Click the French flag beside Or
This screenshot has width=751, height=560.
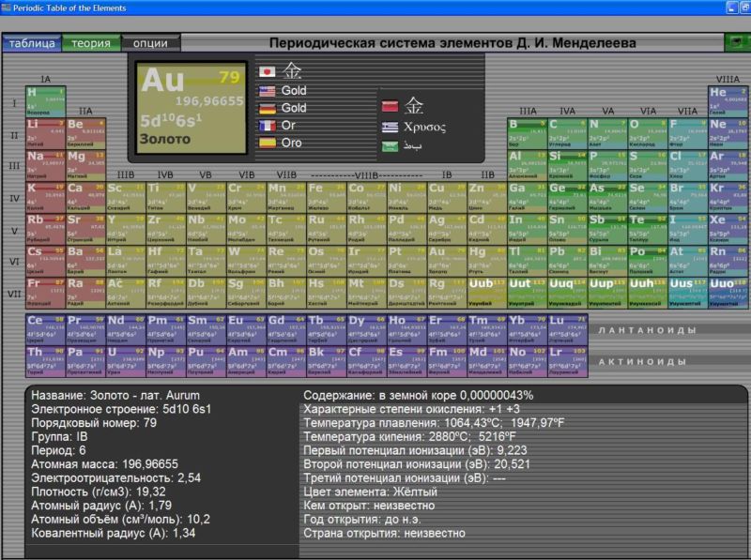268,126
